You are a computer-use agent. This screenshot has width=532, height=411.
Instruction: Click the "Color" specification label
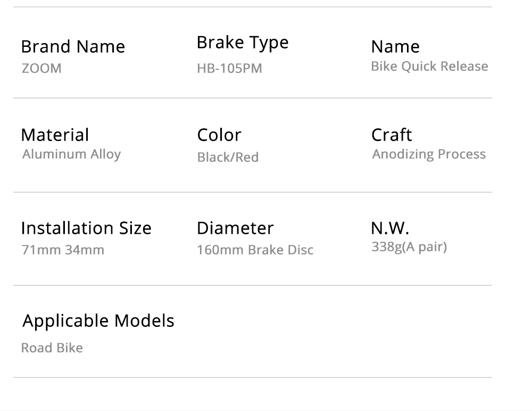tap(219, 135)
